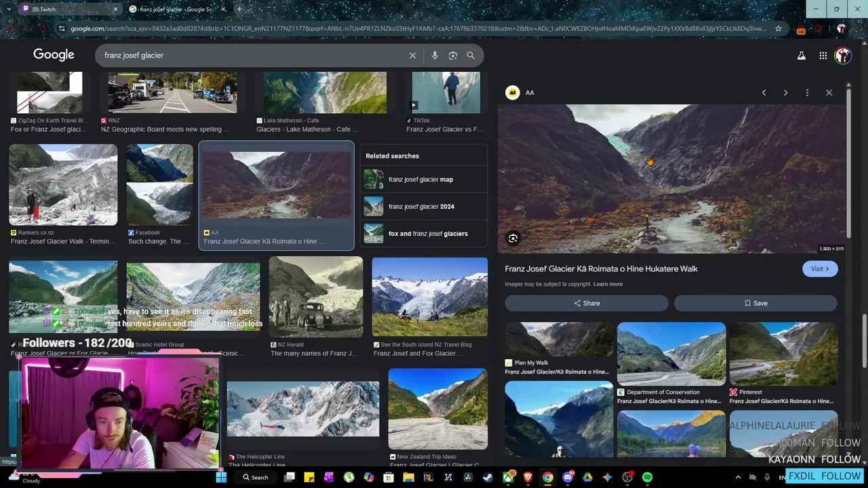The width and height of the screenshot is (868, 488).
Task: Open NZ Herald 'many names' thumbnail
Action: coord(315,297)
